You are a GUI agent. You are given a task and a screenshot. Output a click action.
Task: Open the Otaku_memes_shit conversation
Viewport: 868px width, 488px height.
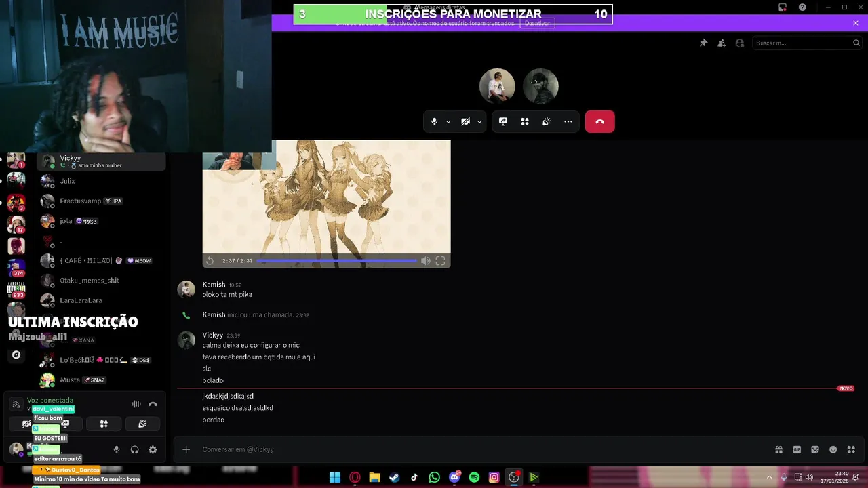point(101,281)
